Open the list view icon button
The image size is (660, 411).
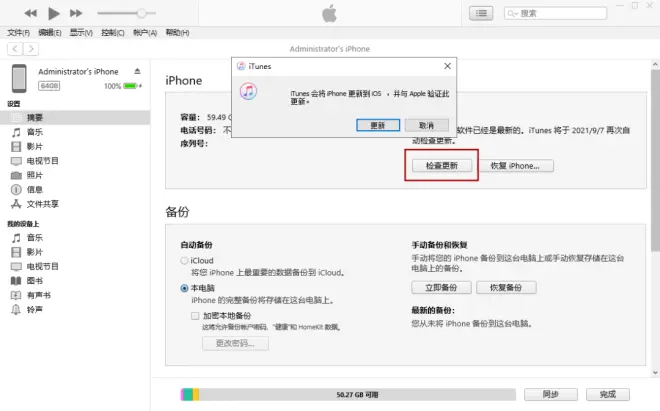coord(481,13)
